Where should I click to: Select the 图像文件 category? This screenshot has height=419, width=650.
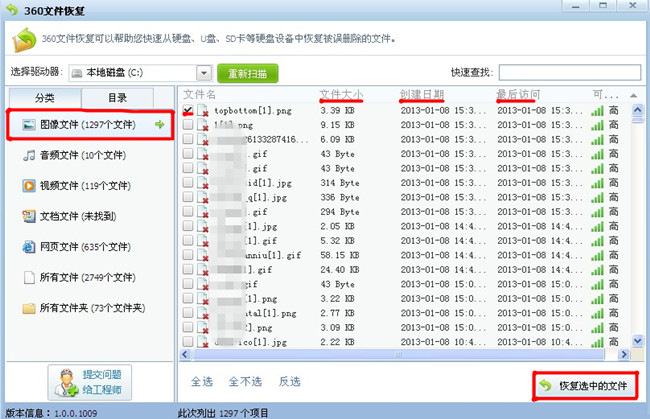(90, 125)
